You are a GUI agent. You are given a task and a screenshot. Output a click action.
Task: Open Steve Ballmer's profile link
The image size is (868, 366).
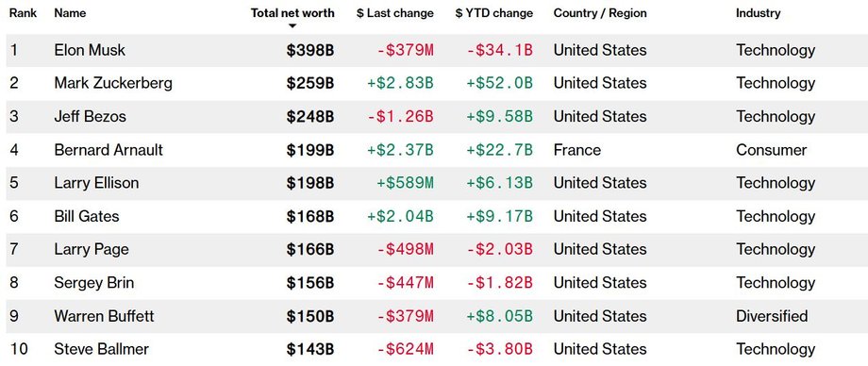101,349
